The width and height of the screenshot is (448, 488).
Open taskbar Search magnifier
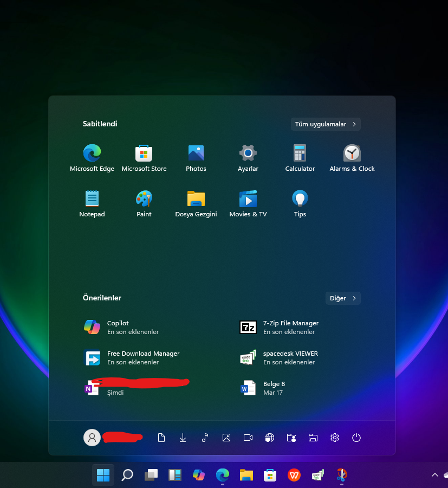127,475
